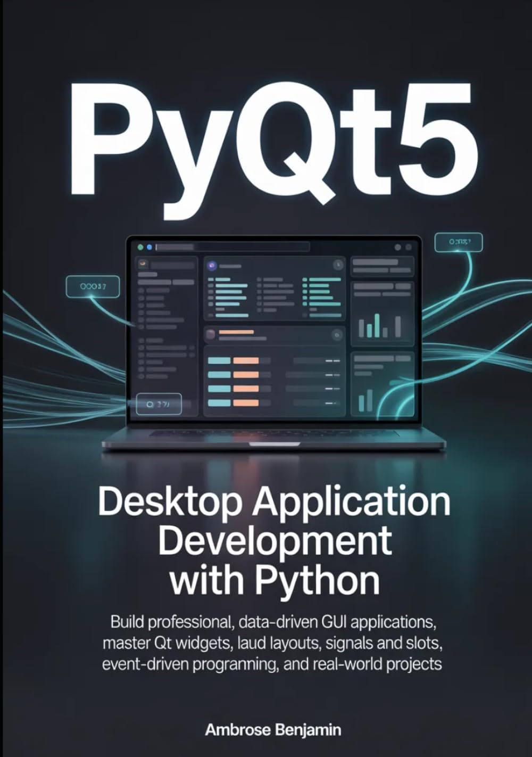
Task: Click the green dot in laptop window title bar
Action: pos(140,248)
